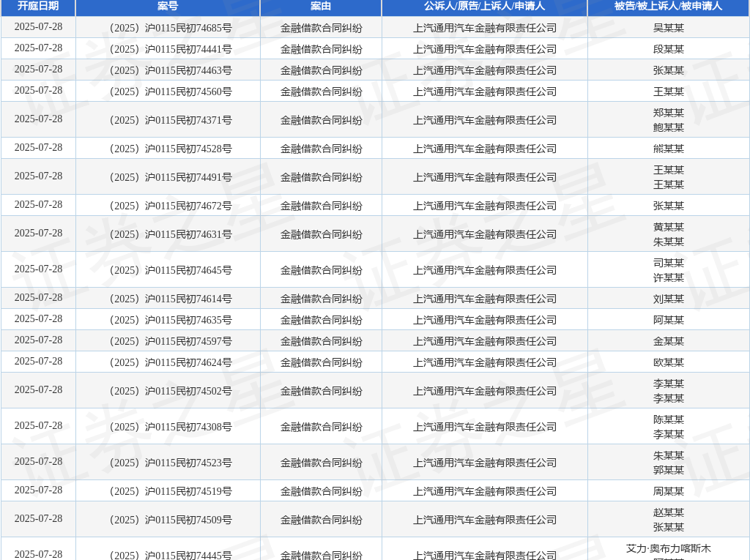Image resolution: width=750 pixels, height=560 pixels.
Task: Select defendant name 赵某某
Action: click(669, 512)
